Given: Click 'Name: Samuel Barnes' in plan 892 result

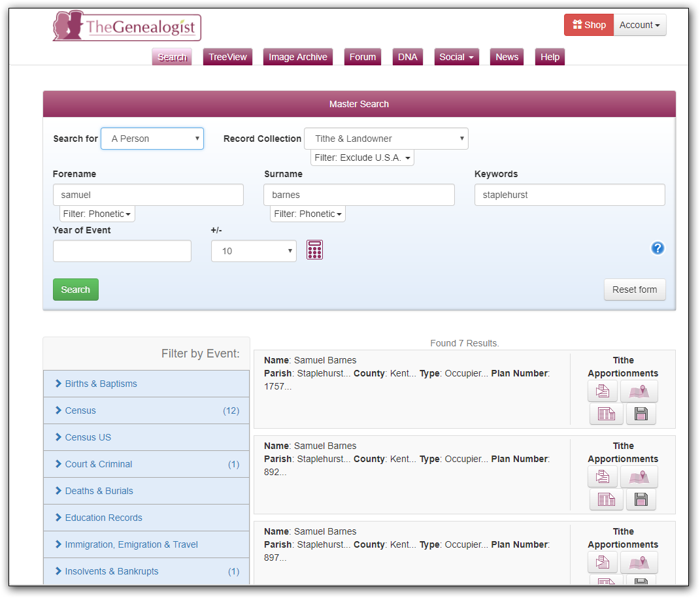Looking at the screenshot, I should point(310,446).
